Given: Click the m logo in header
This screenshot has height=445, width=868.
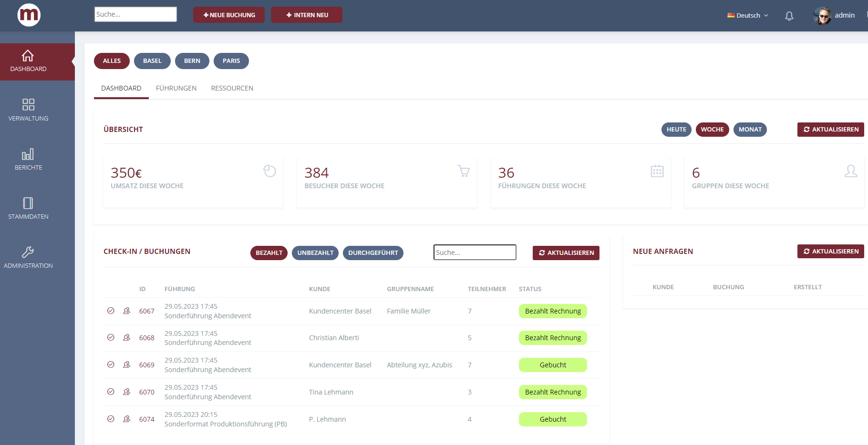Looking at the screenshot, I should click(x=29, y=15).
